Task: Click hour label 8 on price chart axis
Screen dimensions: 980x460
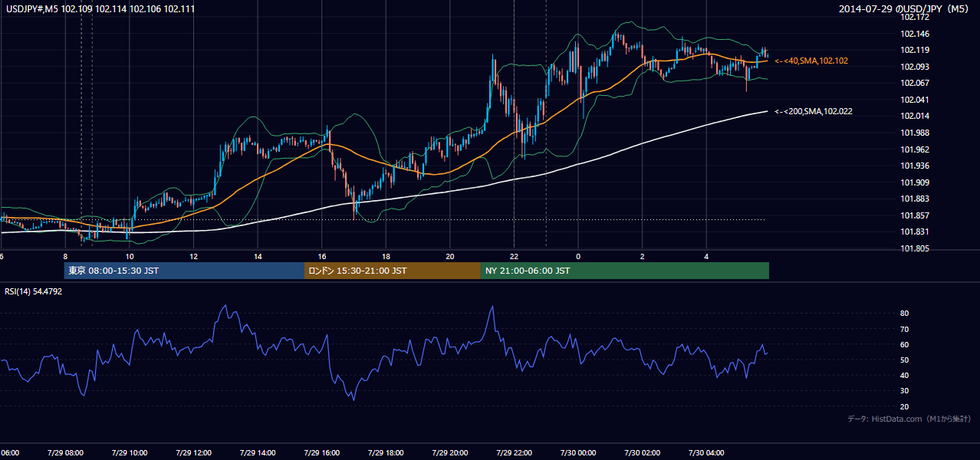Action: click(66, 256)
